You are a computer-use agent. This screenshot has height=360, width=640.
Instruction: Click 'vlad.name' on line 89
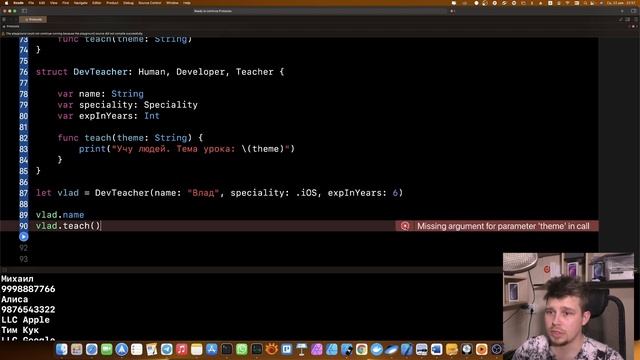pyautogui.click(x=60, y=215)
